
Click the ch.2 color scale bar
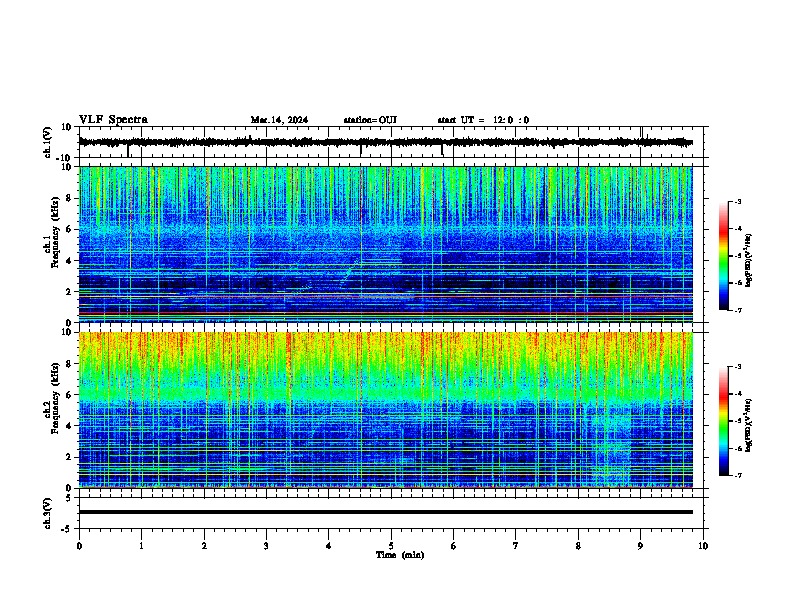tap(723, 421)
